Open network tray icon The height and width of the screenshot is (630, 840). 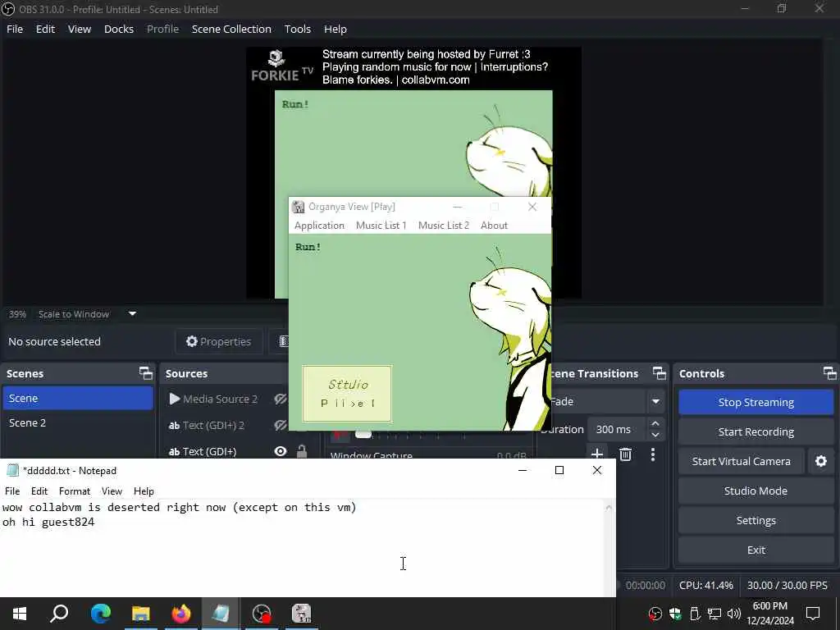(x=714, y=614)
